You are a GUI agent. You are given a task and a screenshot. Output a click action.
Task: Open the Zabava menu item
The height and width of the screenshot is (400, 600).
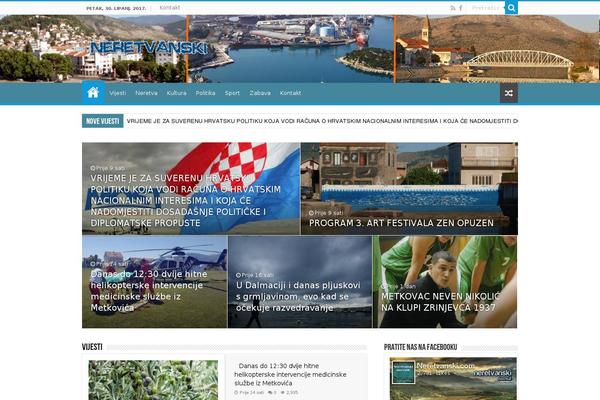(x=260, y=93)
